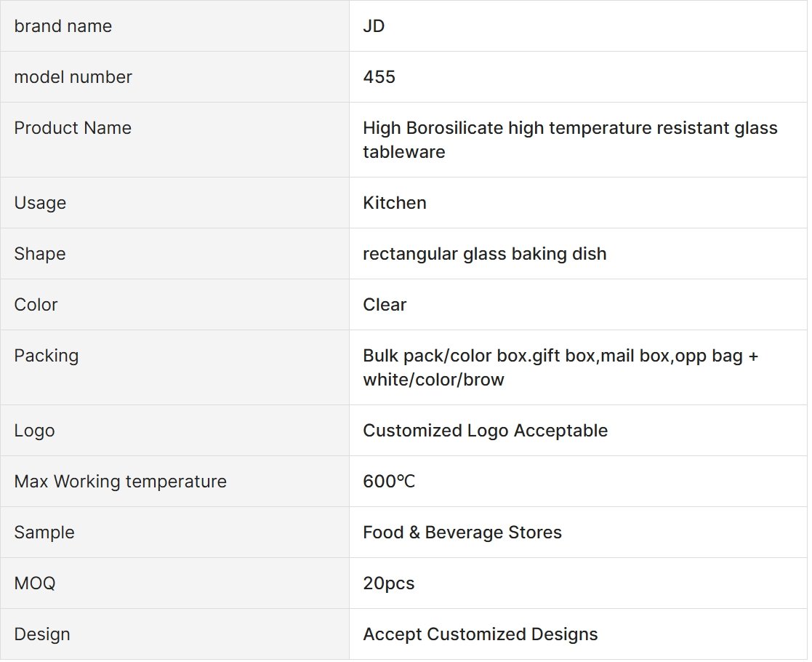Click the 'Packing' row label

pos(46,356)
